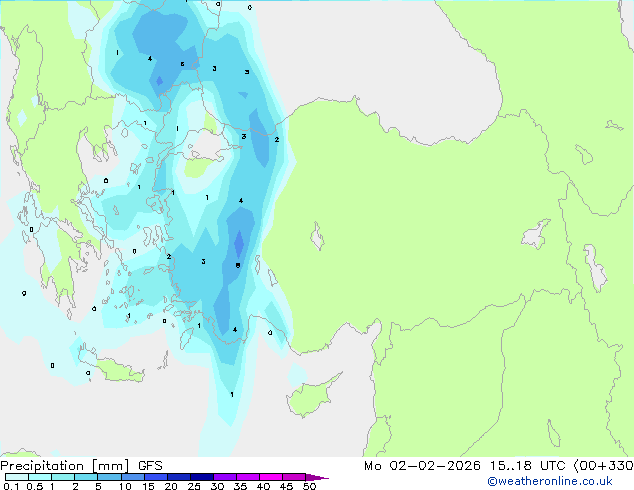
Task: Click the '45' legend scale label
Action: click(x=287, y=486)
